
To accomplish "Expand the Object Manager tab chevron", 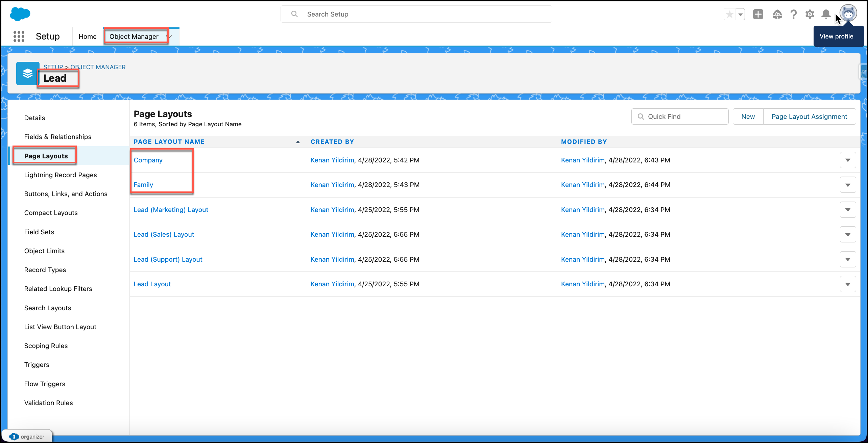I will (170, 36).
